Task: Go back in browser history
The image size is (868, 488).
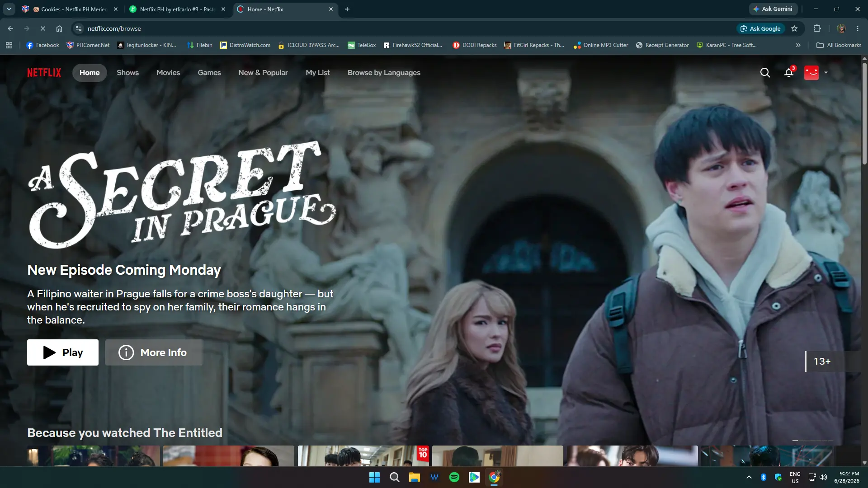Action: pos(10,28)
